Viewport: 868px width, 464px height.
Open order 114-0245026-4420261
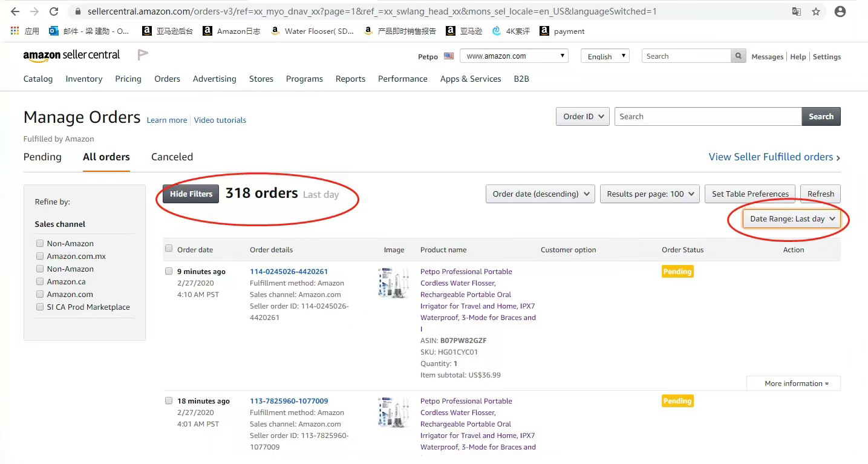(289, 272)
